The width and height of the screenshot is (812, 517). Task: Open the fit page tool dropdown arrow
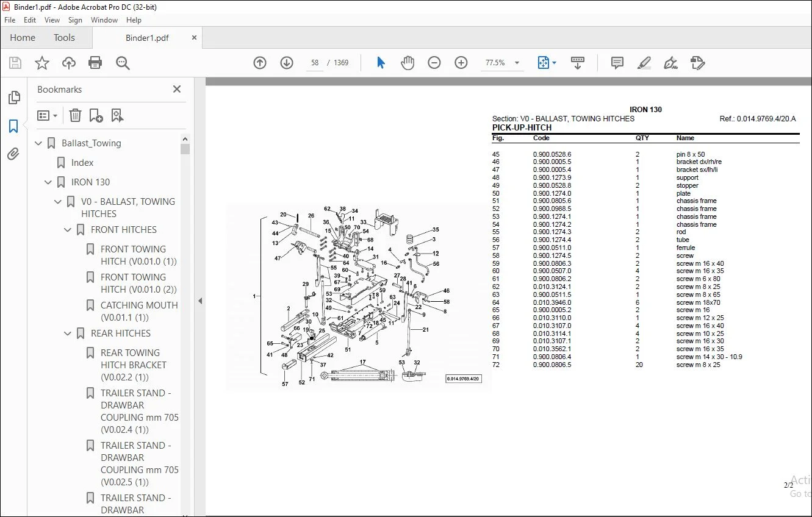(x=554, y=63)
